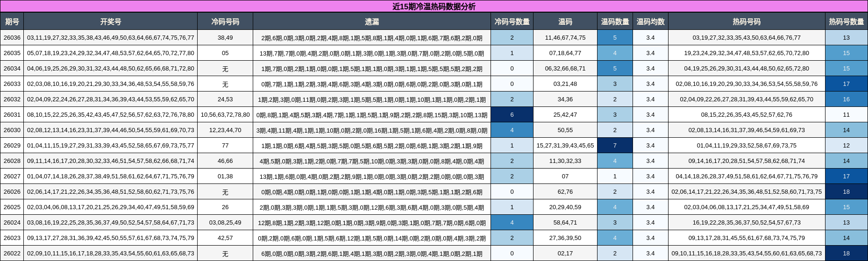
Task: Click the 冷码号码 column header
Action: [225, 21]
